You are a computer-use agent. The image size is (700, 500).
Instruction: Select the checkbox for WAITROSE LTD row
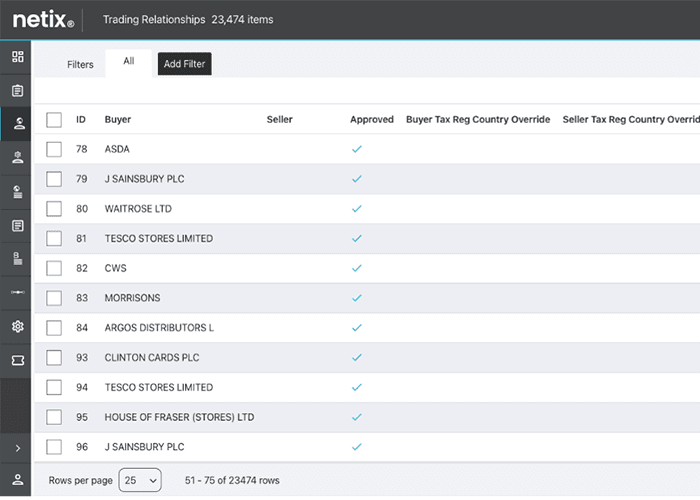click(54, 209)
